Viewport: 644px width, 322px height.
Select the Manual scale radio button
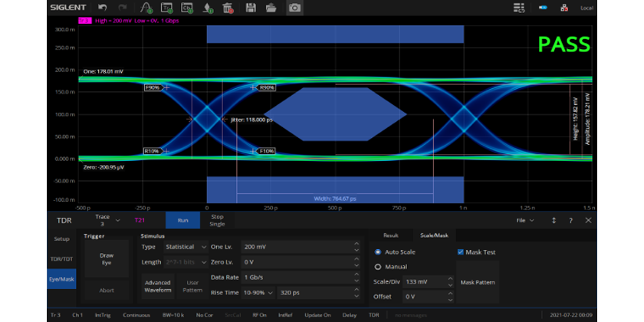pyautogui.click(x=378, y=267)
